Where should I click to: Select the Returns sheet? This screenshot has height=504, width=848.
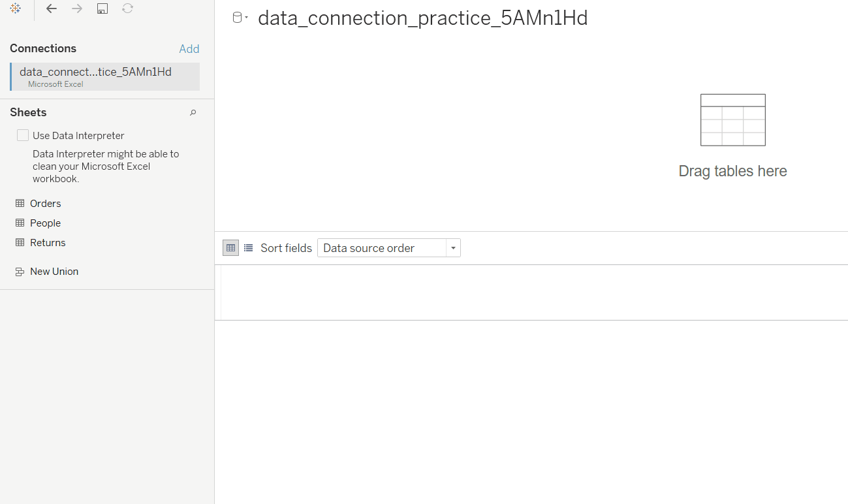tap(48, 242)
